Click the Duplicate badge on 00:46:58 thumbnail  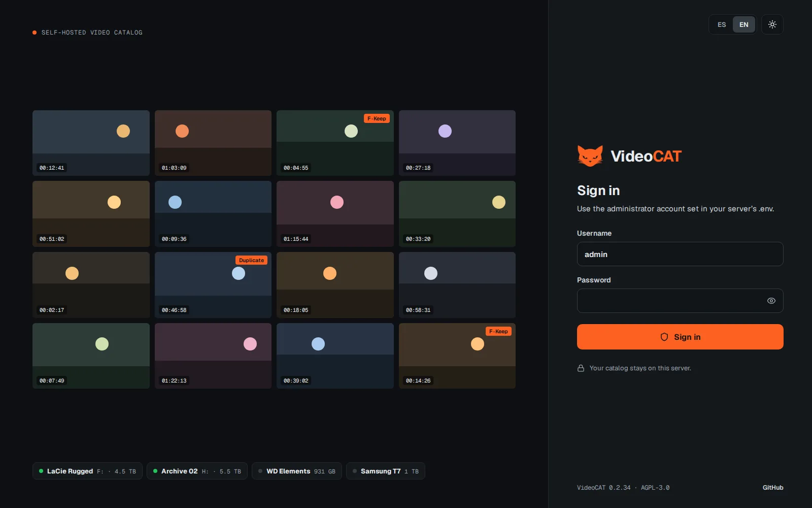pyautogui.click(x=251, y=260)
